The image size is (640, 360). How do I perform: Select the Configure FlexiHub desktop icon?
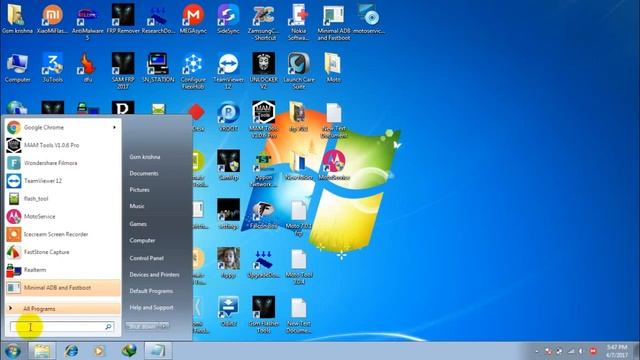click(193, 71)
